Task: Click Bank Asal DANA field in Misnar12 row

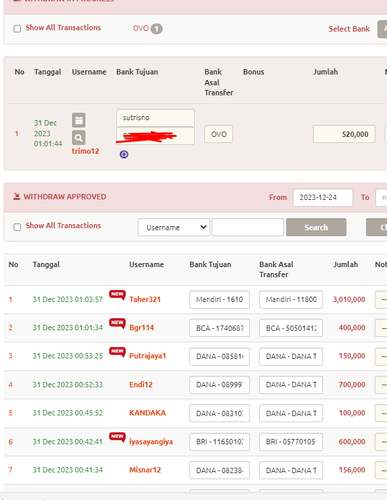Action: [291, 470]
